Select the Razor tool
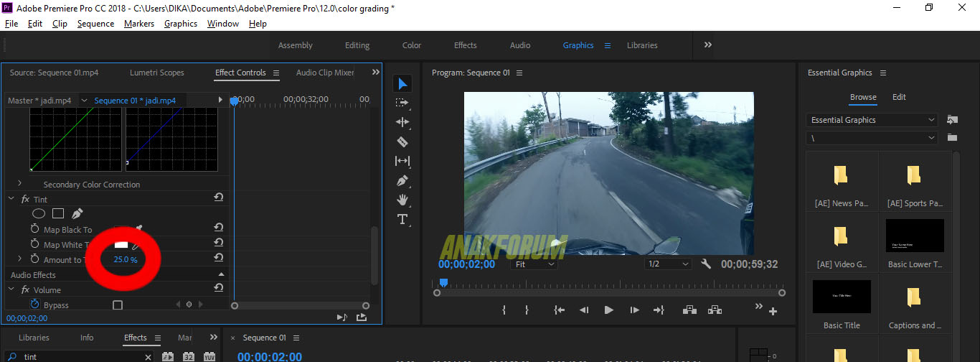This screenshot has height=362, width=980. click(x=402, y=141)
